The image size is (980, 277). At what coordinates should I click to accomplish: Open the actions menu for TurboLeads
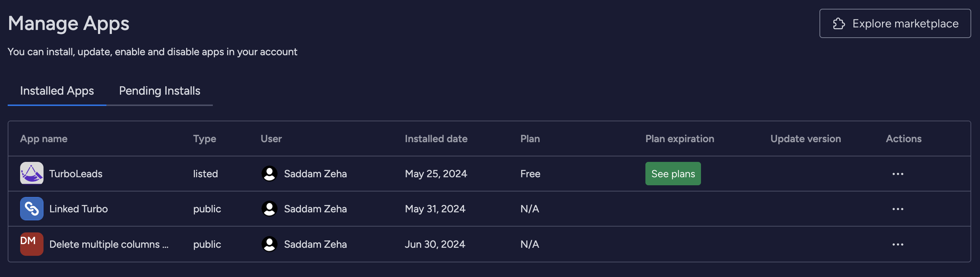[x=898, y=174]
